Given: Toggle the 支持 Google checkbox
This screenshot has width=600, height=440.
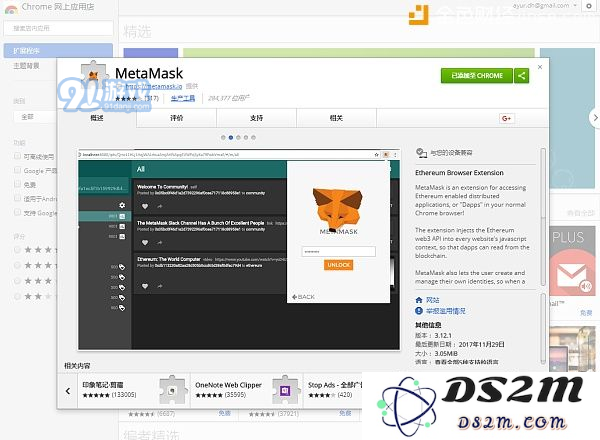Looking at the screenshot, I should click(x=17, y=212).
